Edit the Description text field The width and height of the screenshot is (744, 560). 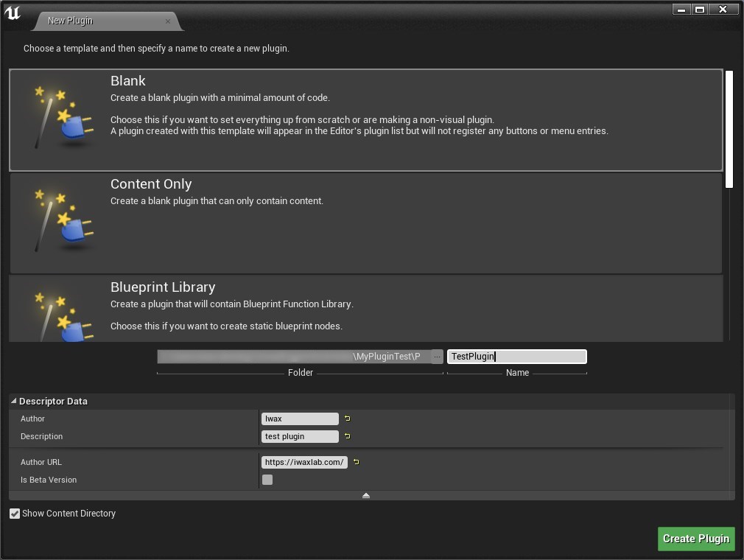coord(300,436)
